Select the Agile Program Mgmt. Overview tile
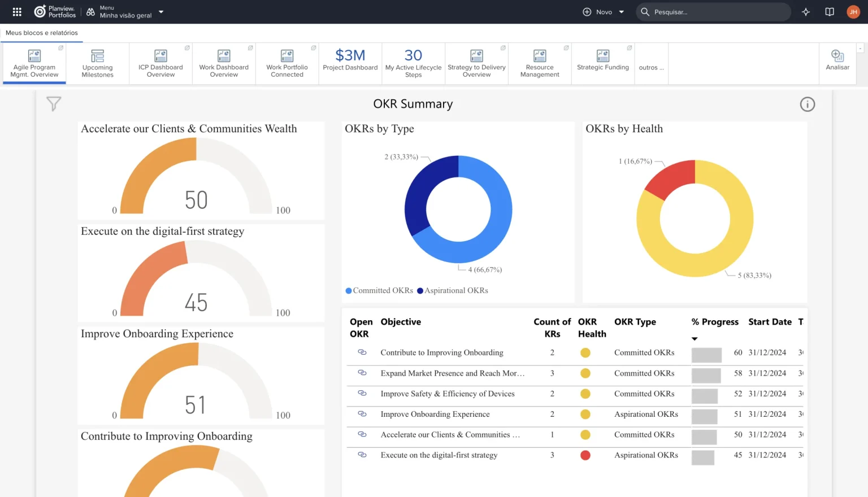The image size is (868, 497). point(34,63)
